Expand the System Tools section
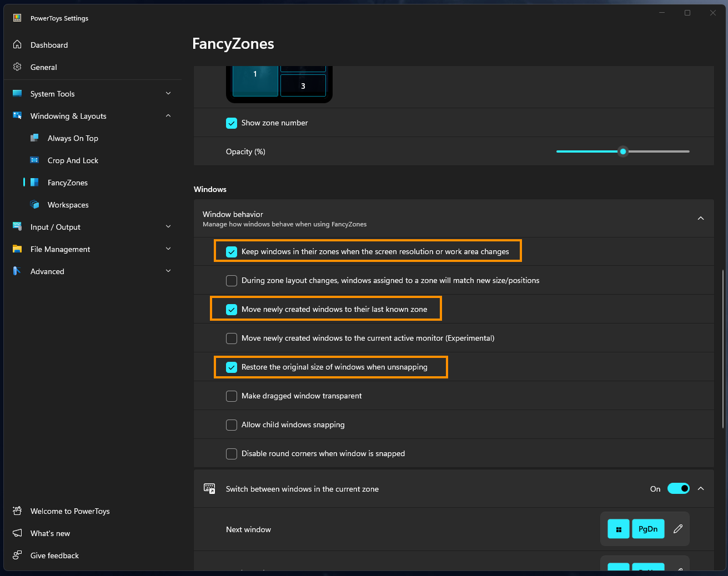728x576 pixels. click(168, 93)
